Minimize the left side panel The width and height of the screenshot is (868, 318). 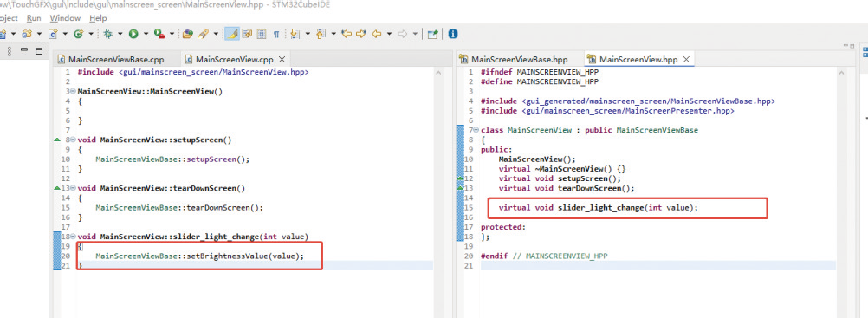24,50
